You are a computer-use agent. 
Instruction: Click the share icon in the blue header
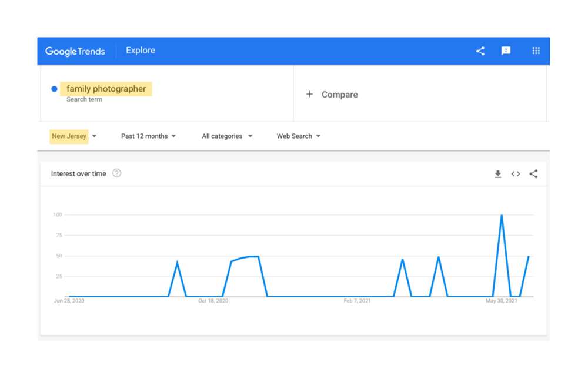(x=480, y=51)
